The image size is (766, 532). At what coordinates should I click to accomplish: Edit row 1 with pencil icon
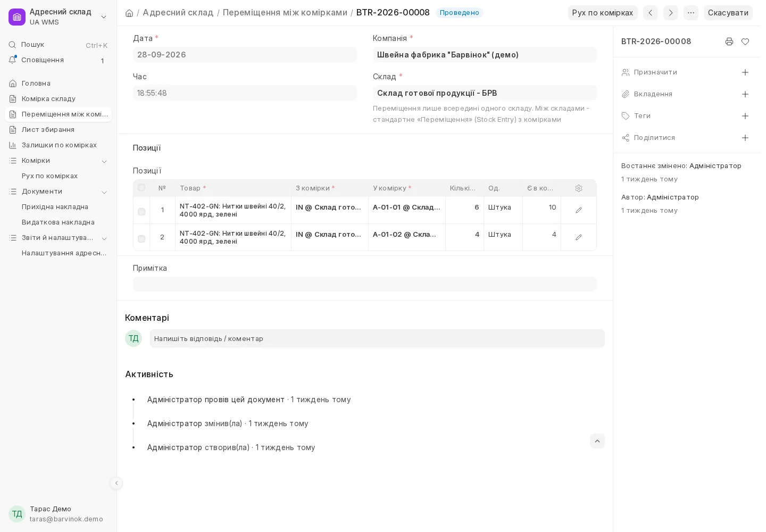click(x=579, y=210)
